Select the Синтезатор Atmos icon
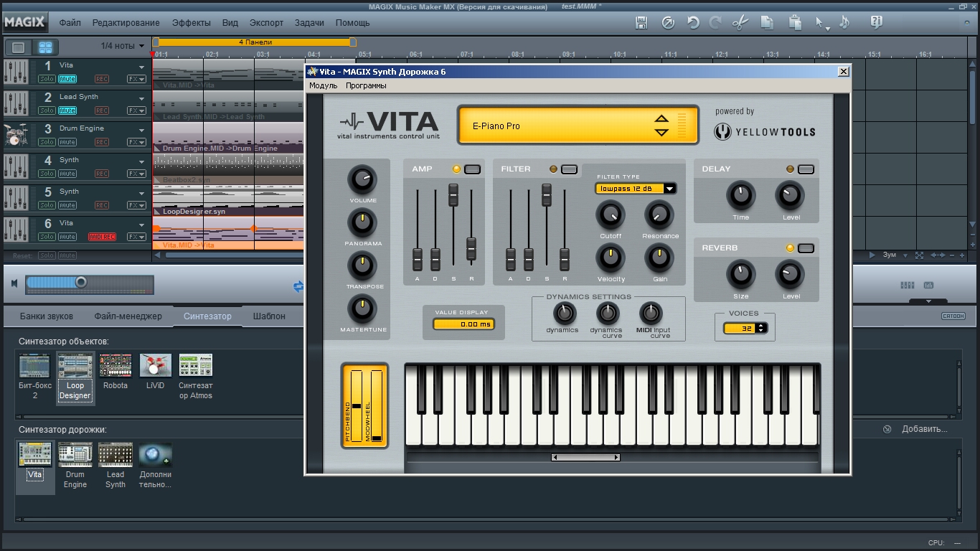The height and width of the screenshot is (551, 980). tap(196, 377)
